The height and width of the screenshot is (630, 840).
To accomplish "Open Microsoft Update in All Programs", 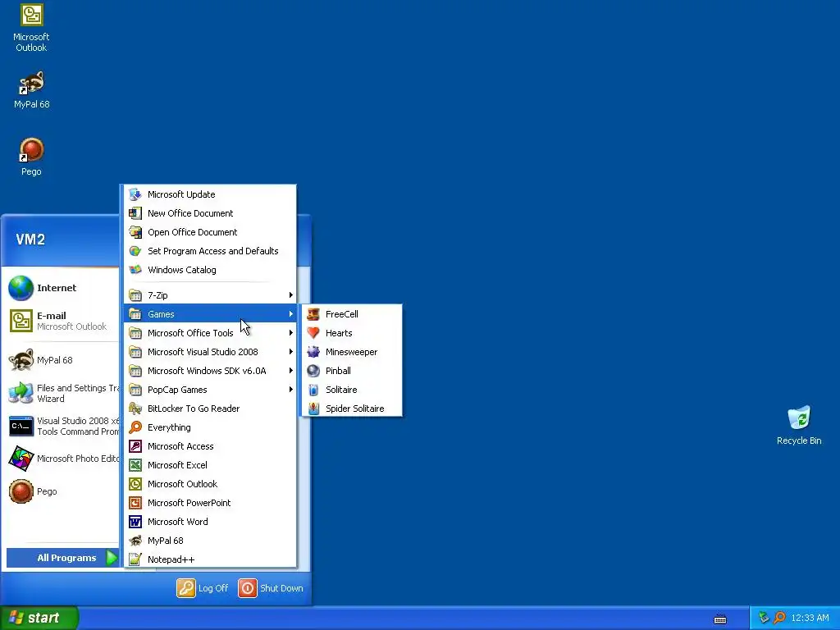I will 210,194.
